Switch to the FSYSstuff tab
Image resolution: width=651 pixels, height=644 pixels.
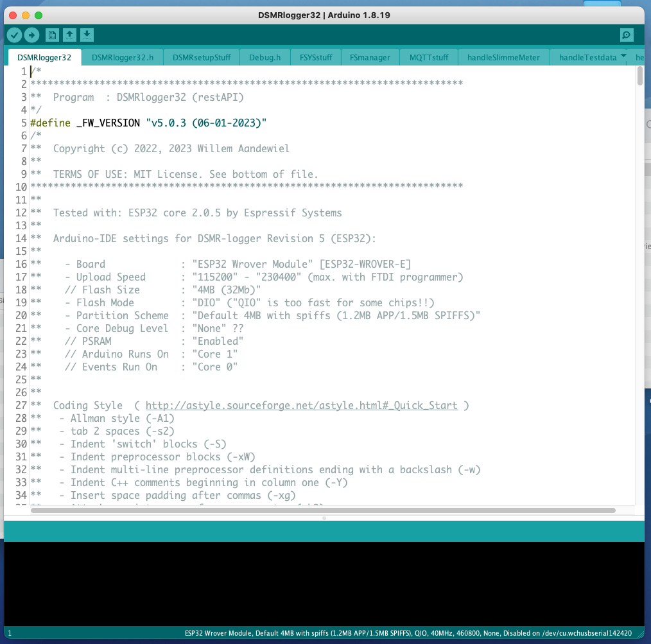point(316,57)
